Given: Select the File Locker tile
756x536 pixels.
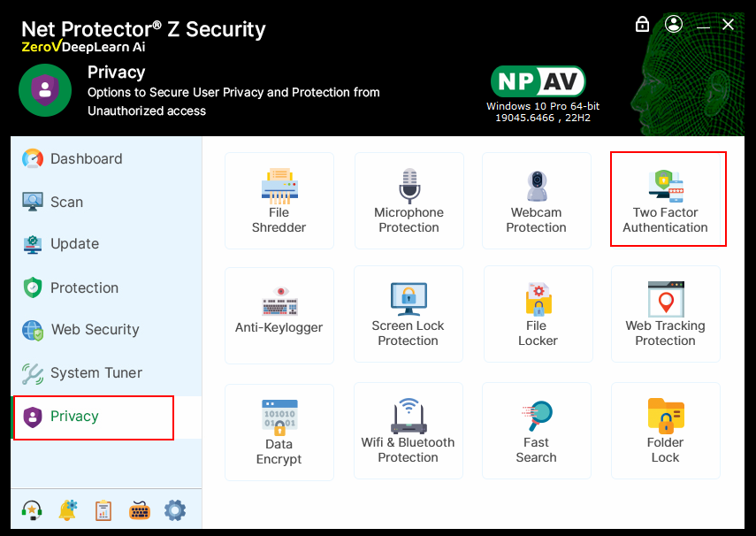Looking at the screenshot, I should click(x=538, y=315).
